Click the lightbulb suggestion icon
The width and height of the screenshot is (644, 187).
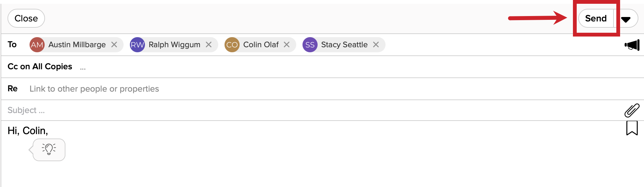pos(49,149)
